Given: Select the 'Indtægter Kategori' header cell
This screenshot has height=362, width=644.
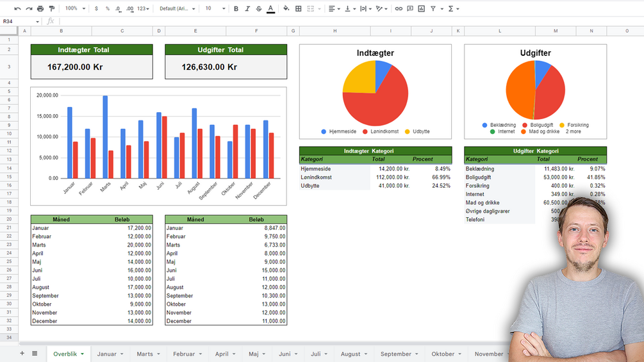Looking at the screenshot, I should 376,151.
